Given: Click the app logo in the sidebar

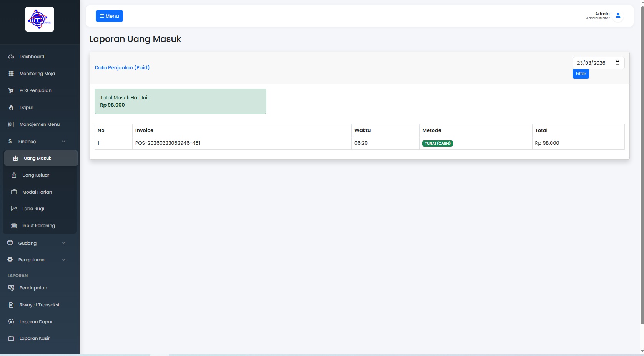Looking at the screenshot, I should (x=40, y=19).
